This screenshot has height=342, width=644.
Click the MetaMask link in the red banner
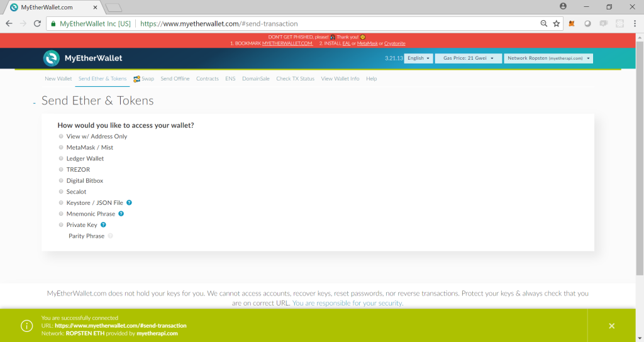point(367,43)
